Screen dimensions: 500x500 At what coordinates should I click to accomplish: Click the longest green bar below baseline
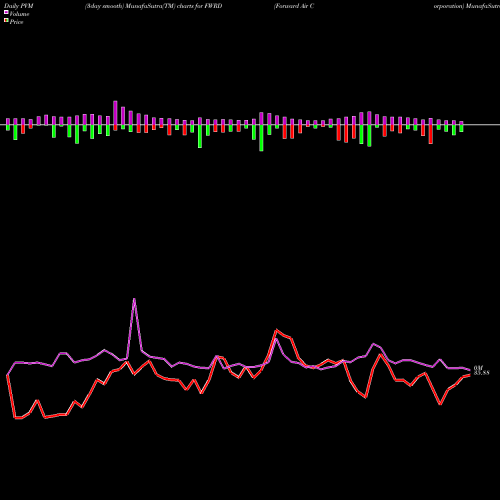point(261,138)
